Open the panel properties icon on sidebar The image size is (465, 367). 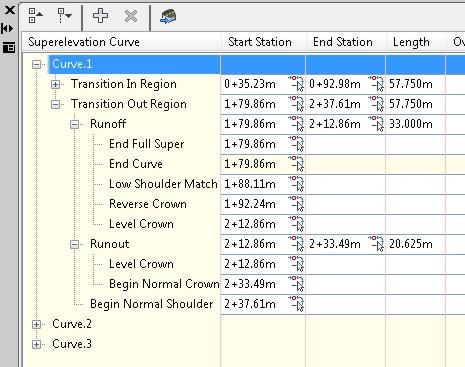[9, 48]
